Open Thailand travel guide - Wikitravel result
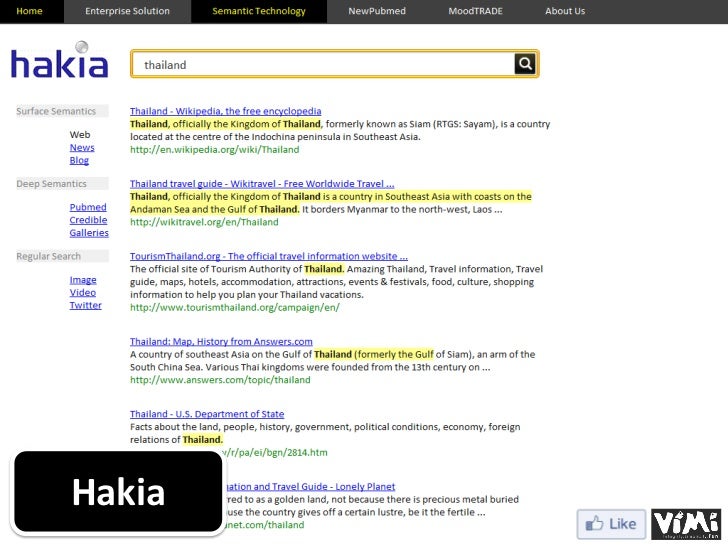Image resolution: width=728 pixels, height=546 pixels. click(x=262, y=183)
